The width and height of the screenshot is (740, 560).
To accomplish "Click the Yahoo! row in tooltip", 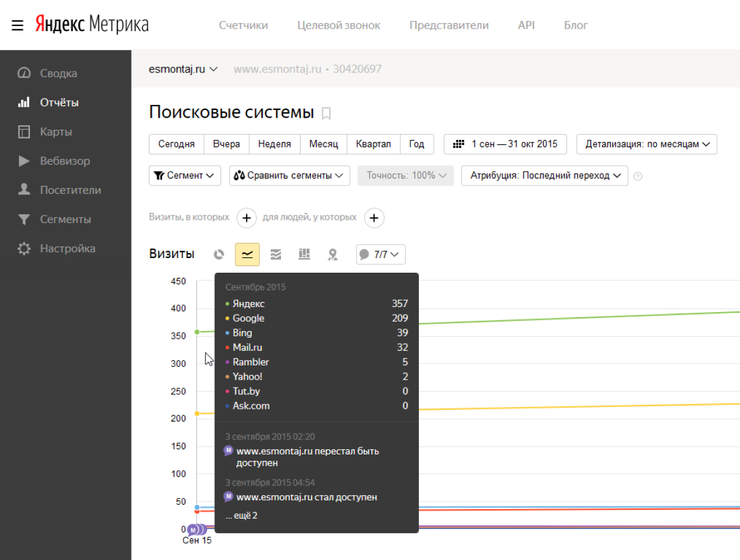I will tap(317, 377).
